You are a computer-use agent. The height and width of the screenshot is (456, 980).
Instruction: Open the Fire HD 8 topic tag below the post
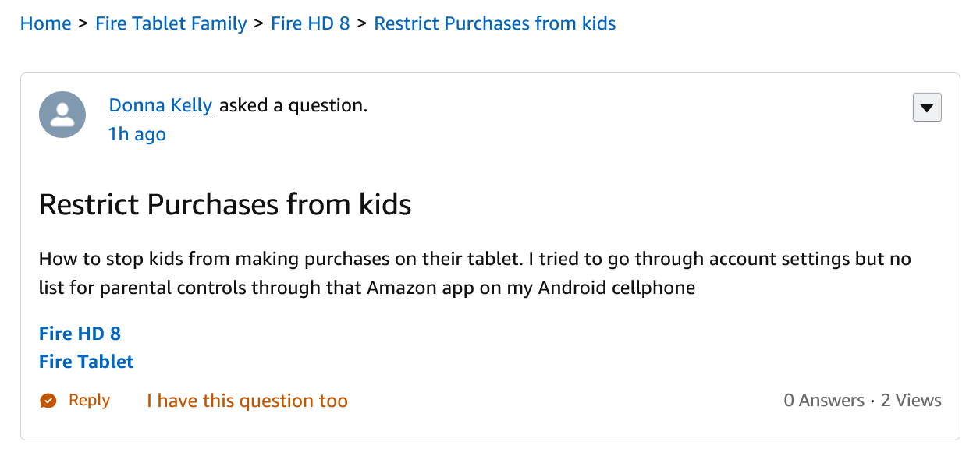pos(80,334)
